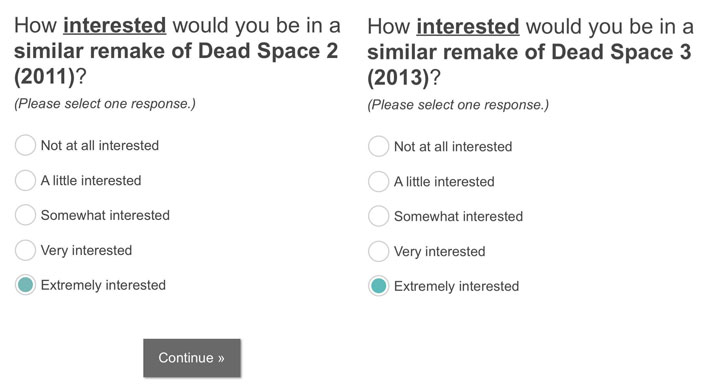Click 'Extremely interested' radio for Dead Space 2
The height and width of the screenshot is (386, 720).
pyautogui.click(x=25, y=285)
